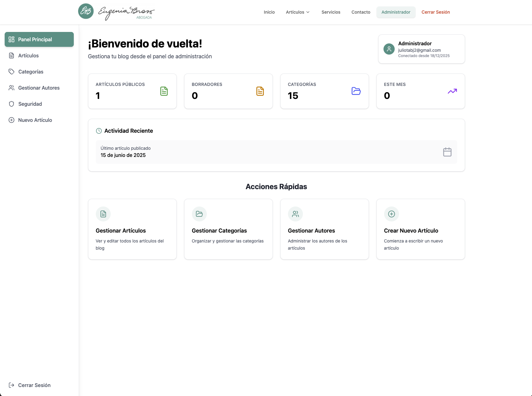Click Organizar y gestionar las categorías description
The height and width of the screenshot is (396, 532).
tap(228, 241)
